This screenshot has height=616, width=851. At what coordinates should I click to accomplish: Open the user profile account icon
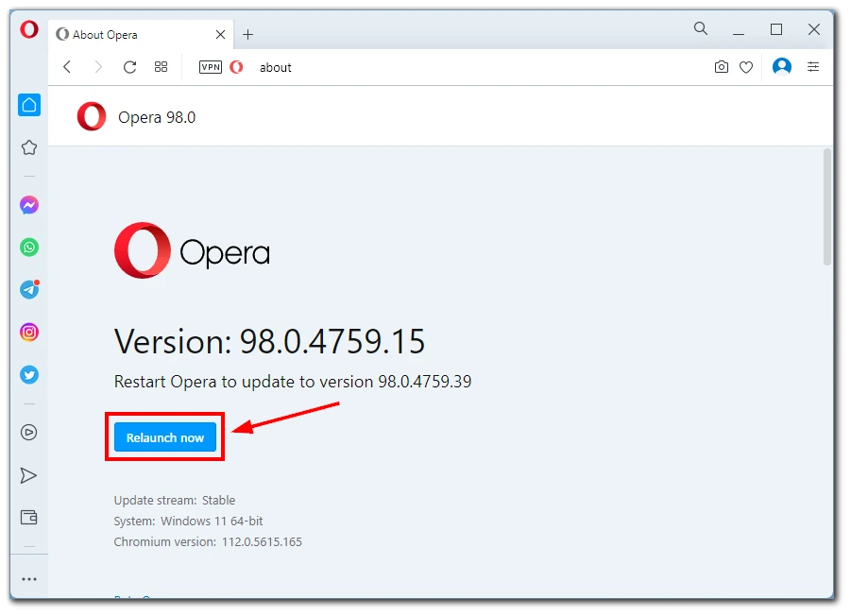[x=782, y=67]
